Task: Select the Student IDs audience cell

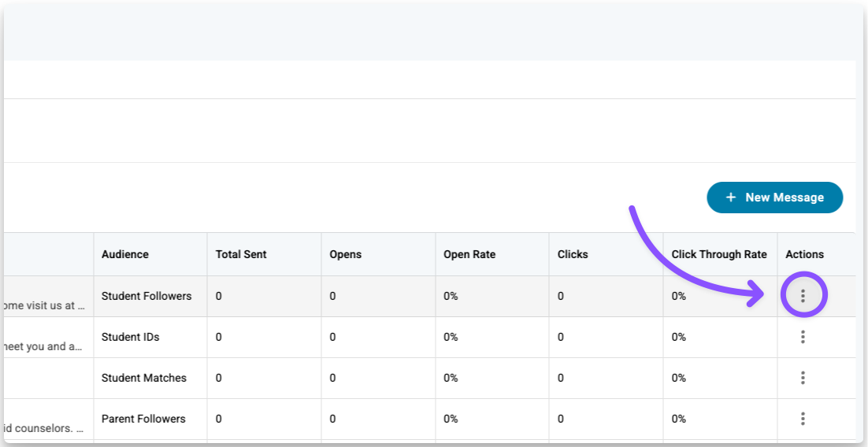Action: 131,337
